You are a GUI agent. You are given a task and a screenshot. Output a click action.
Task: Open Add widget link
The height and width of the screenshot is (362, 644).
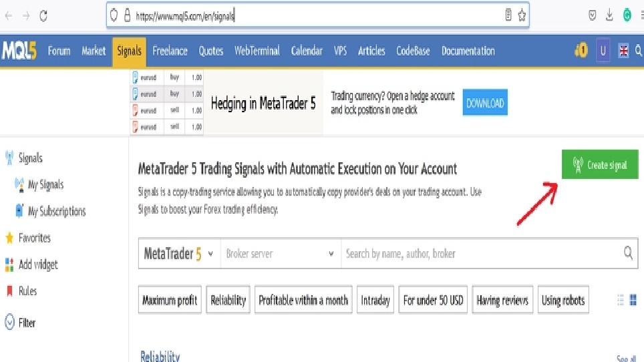tap(38, 264)
